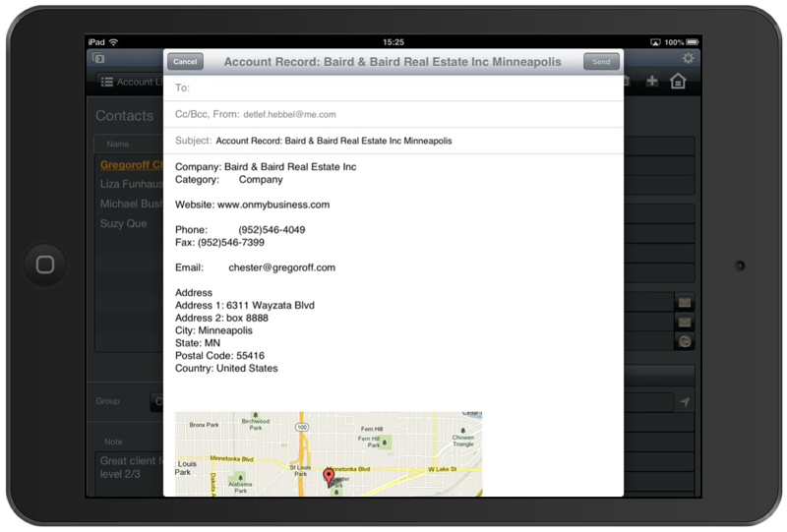This screenshot has width=787, height=532.
Task: Tap the status bar clock 15:25
Action: click(393, 42)
